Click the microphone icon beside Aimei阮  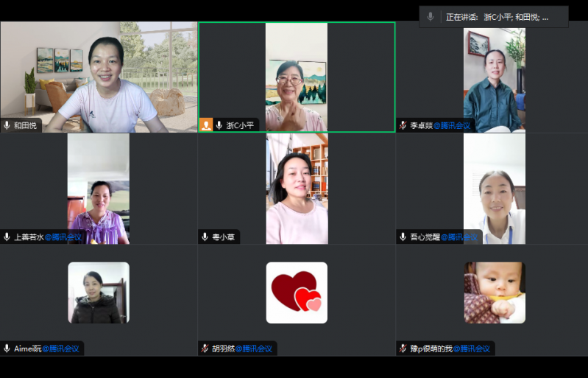7,349
